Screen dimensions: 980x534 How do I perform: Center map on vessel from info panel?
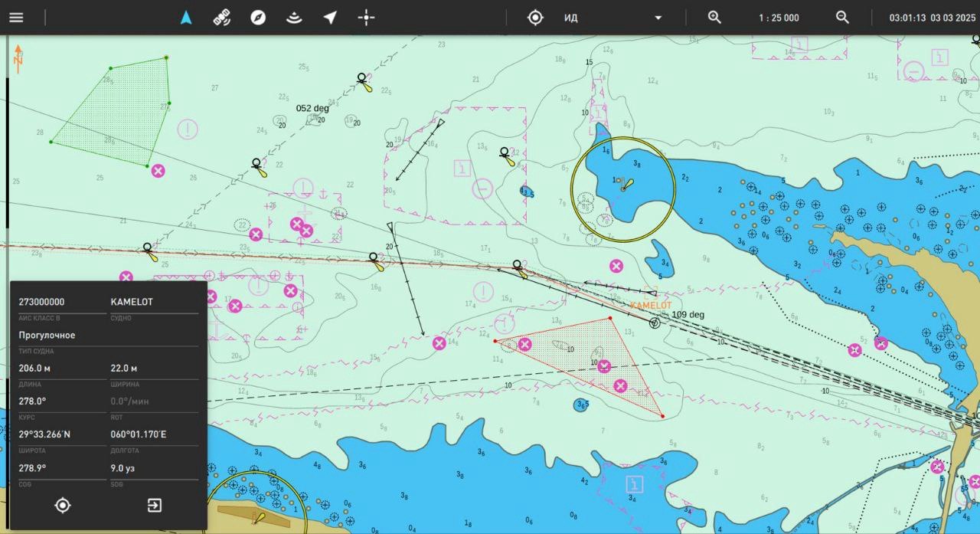(63, 506)
